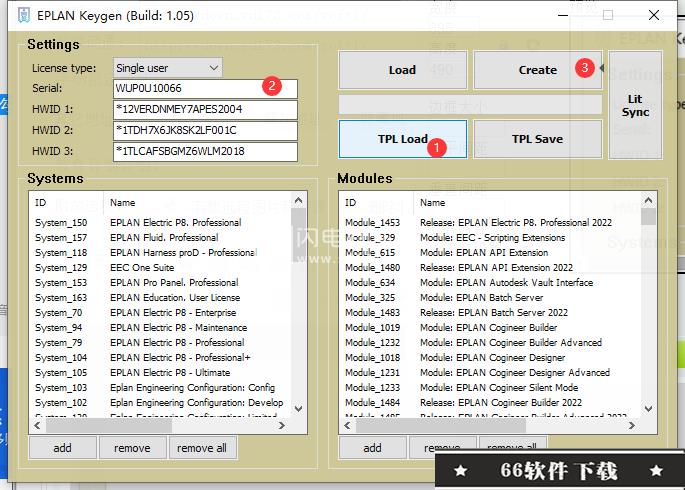
Task: Click Modules list ID column header
Action: pos(377,203)
